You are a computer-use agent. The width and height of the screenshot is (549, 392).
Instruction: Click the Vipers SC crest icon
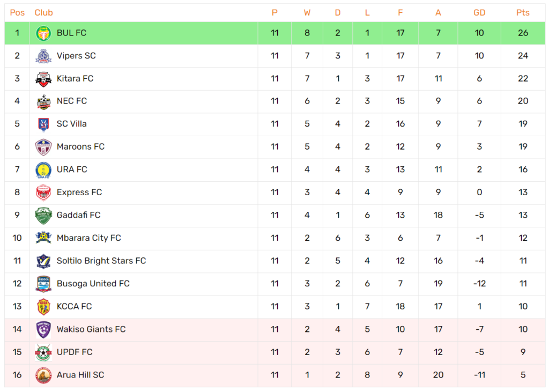tap(43, 56)
